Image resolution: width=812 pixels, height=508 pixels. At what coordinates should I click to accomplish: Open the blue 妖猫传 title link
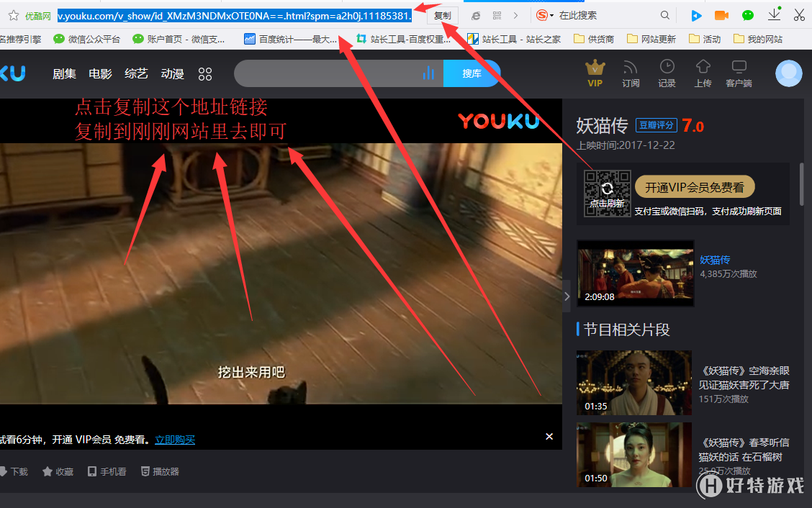coord(715,260)
